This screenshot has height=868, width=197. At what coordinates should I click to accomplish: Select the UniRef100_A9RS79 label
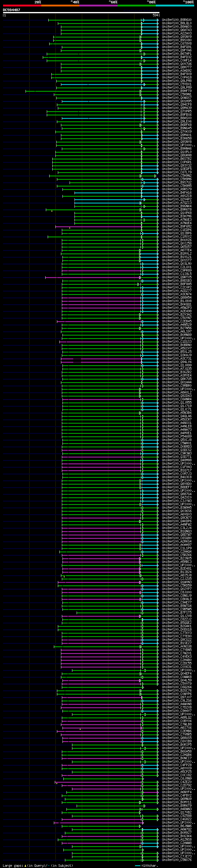tap(176, 189)
